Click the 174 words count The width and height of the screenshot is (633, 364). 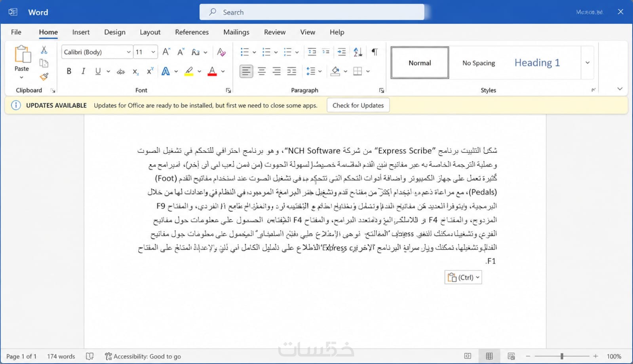[61, 356]
